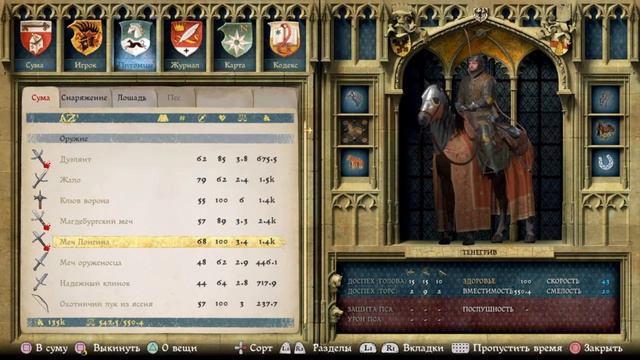Select the Меч оруженосца item name
Image resolution: width=640 pixels, height=360 pixels.
pyautogui.click(x=90, y=262)
